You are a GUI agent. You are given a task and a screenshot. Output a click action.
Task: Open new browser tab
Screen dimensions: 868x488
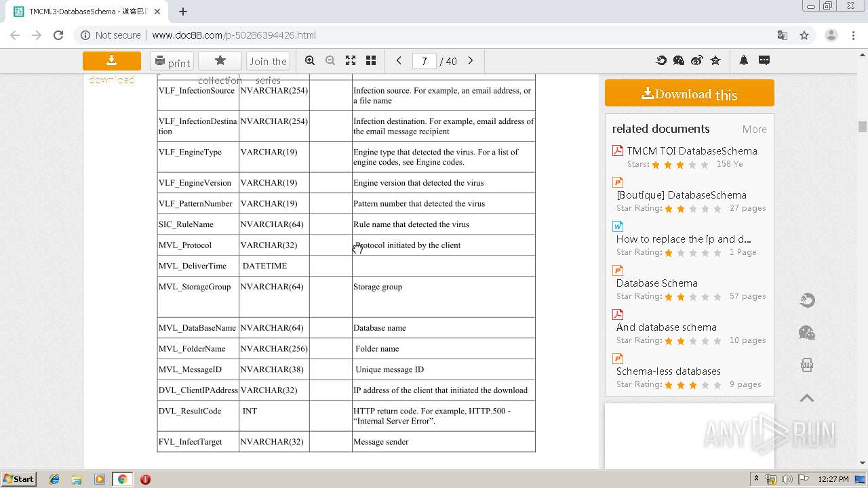pyautogui.click(x=183, y=12)
